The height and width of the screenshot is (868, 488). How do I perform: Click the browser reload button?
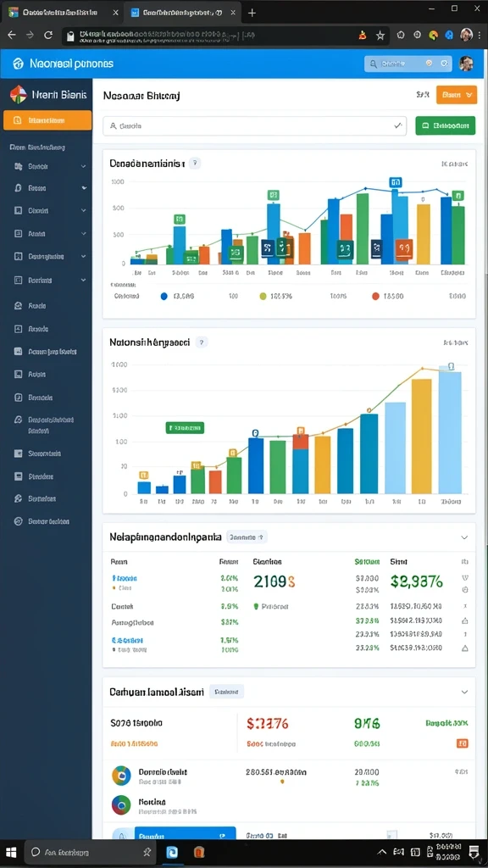pos(48,35)
